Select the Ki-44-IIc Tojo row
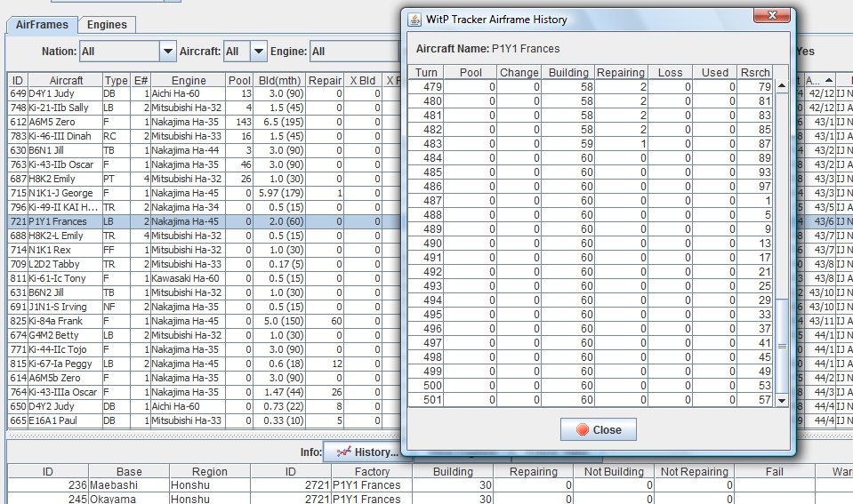 click(204, 349)
